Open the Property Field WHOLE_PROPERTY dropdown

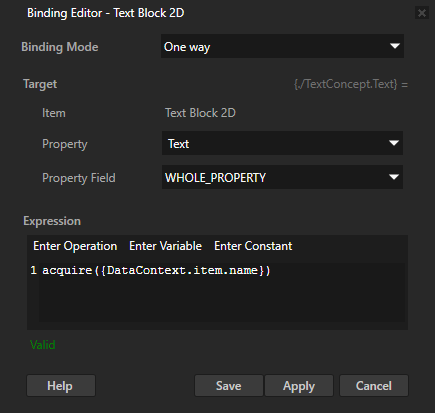tap(282, 177)
